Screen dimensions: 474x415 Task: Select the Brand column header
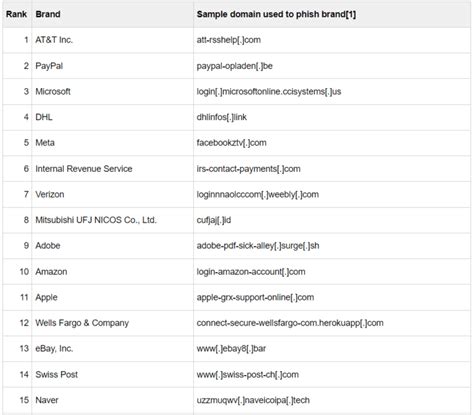coord(48,14)
